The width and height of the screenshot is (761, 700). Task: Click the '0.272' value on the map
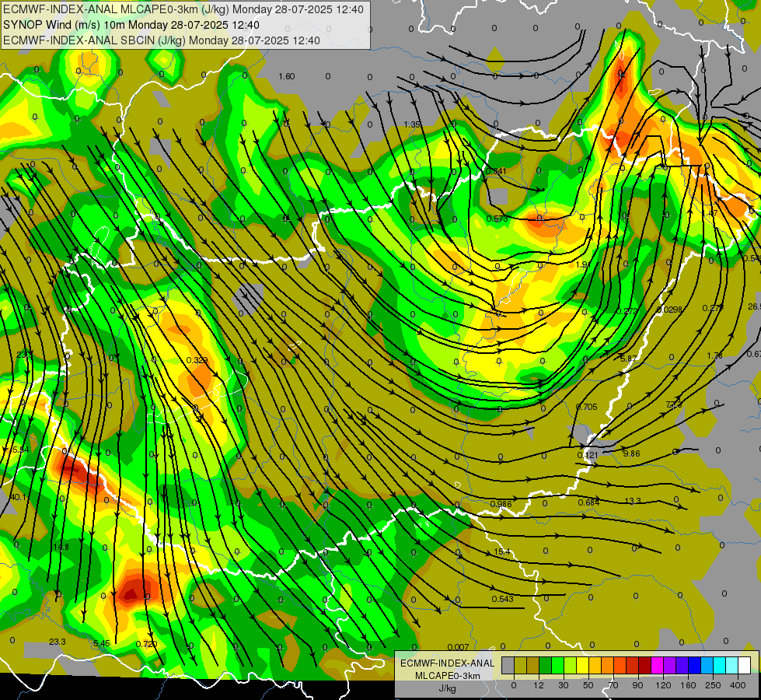point(627,311)
